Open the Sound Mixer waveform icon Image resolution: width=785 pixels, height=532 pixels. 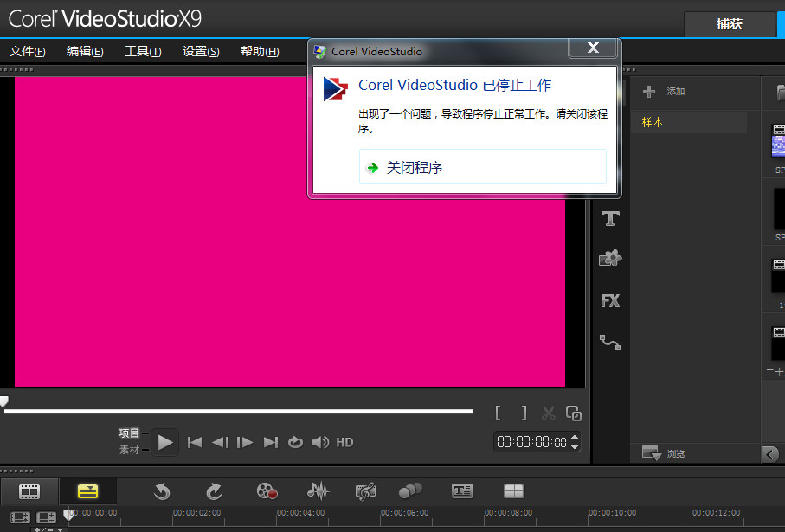[x=318, y=491]
